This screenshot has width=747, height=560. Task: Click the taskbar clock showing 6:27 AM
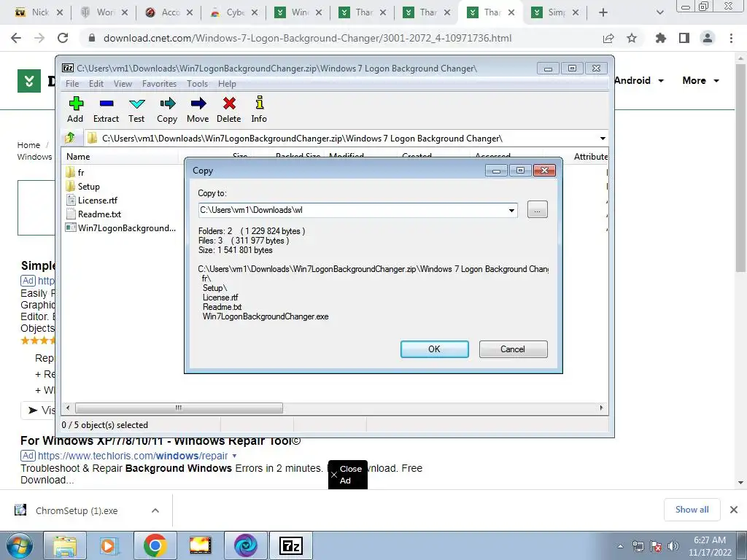click(x=709, y=546)
